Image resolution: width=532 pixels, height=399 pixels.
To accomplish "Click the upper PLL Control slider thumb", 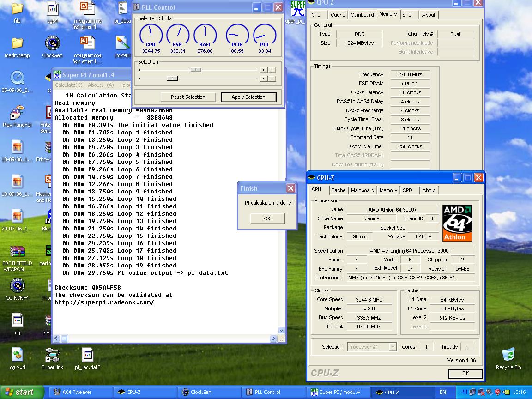I will [196, 70].
